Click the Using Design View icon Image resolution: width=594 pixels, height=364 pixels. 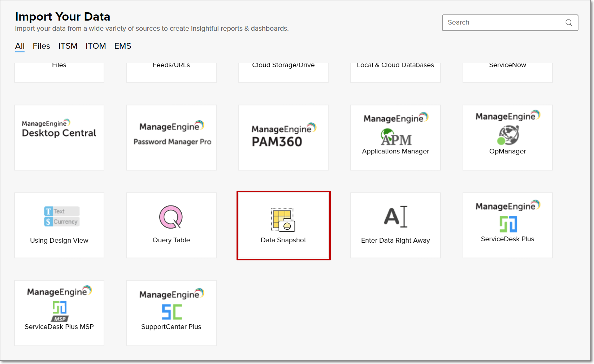(62, 216)
